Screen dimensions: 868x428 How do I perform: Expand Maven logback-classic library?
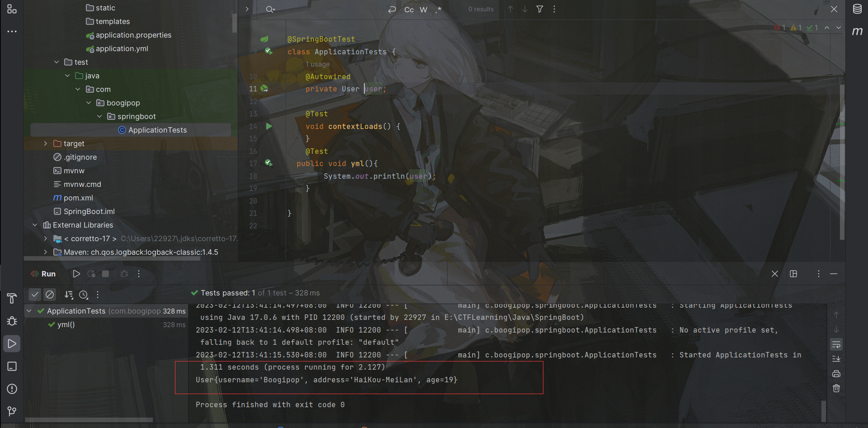tap(45, 252)
